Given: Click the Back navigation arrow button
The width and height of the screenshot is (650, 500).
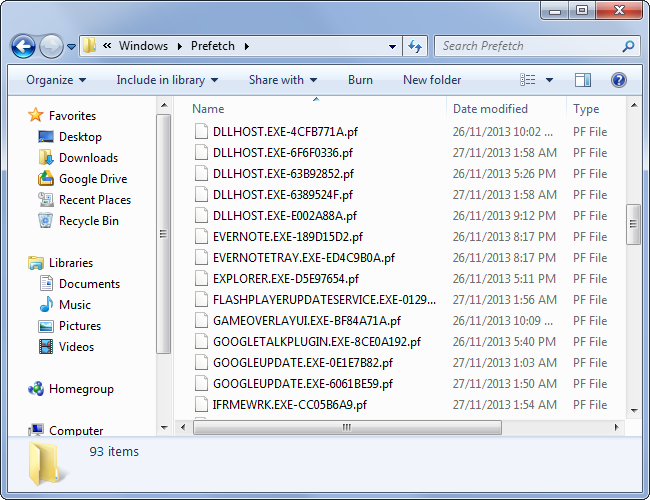Looking at the screenshot, I should pyautogui.click(x=23, y=46).
